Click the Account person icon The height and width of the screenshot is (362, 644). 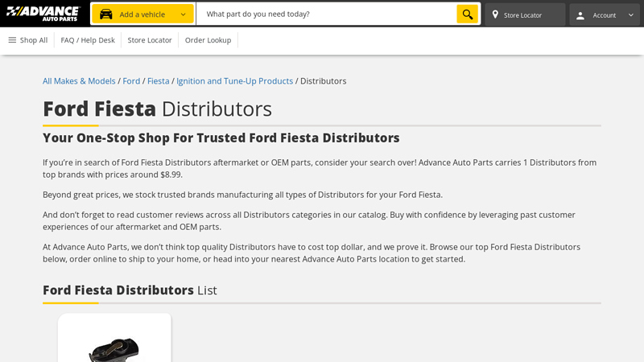pyautogui.click(x=580, y=15)
